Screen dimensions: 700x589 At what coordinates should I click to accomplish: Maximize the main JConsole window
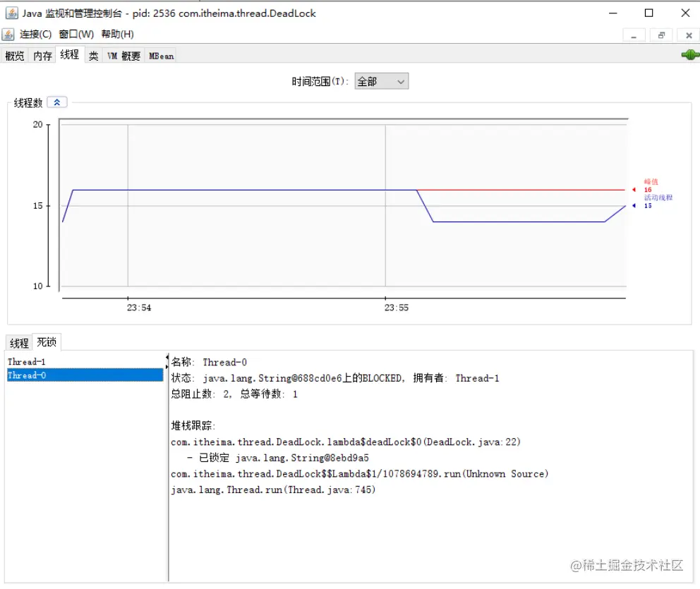coord(648,13)
